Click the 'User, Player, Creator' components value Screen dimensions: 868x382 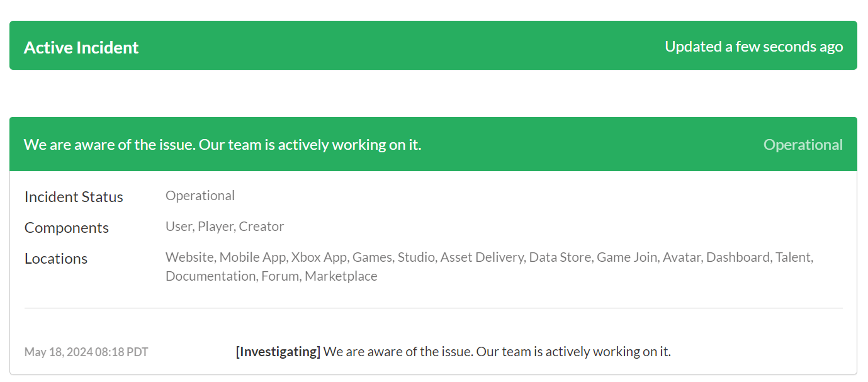click(225, 227)
